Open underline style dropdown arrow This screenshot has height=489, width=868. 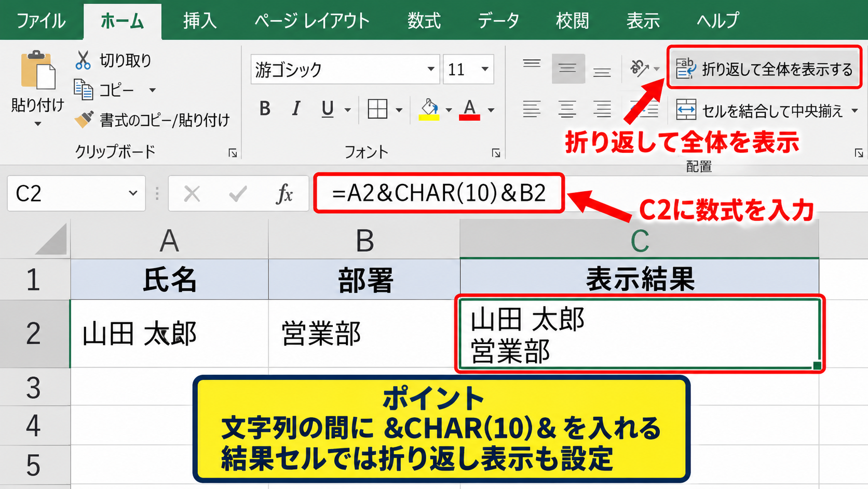tap(347, 110)
